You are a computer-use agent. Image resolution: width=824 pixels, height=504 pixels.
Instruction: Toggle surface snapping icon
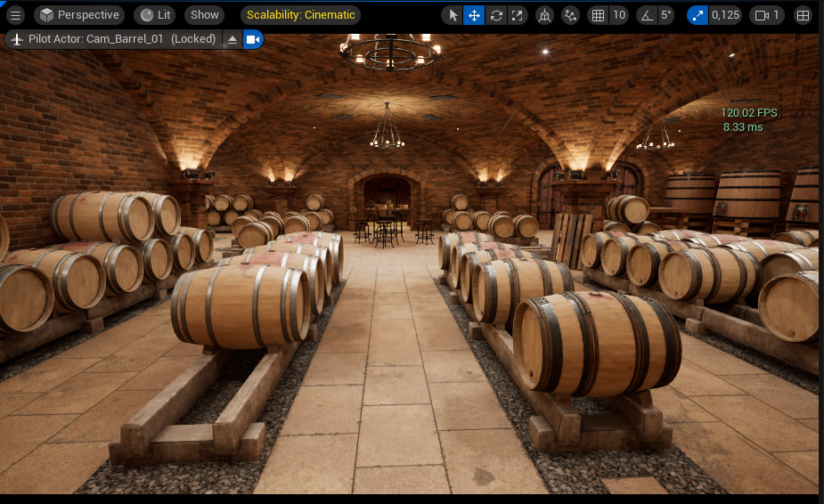570,15
